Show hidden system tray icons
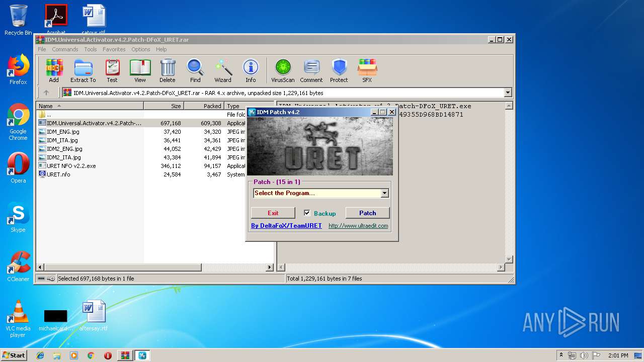Viewport: 644px width, 362px height. point(561,355)
